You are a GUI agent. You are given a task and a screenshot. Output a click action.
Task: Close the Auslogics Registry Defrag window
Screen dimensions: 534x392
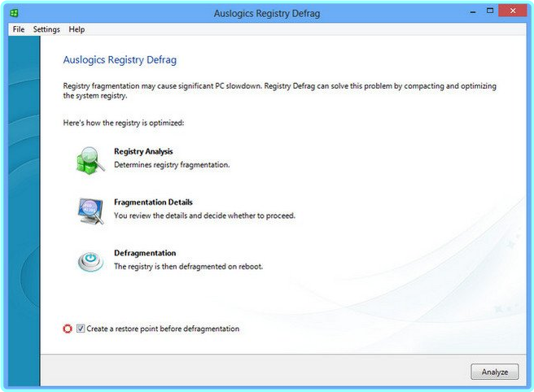point(513,11)
